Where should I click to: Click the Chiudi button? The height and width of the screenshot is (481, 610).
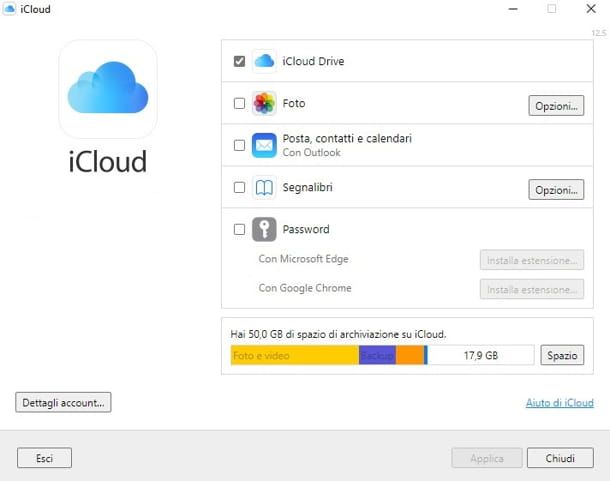[560, 458]
